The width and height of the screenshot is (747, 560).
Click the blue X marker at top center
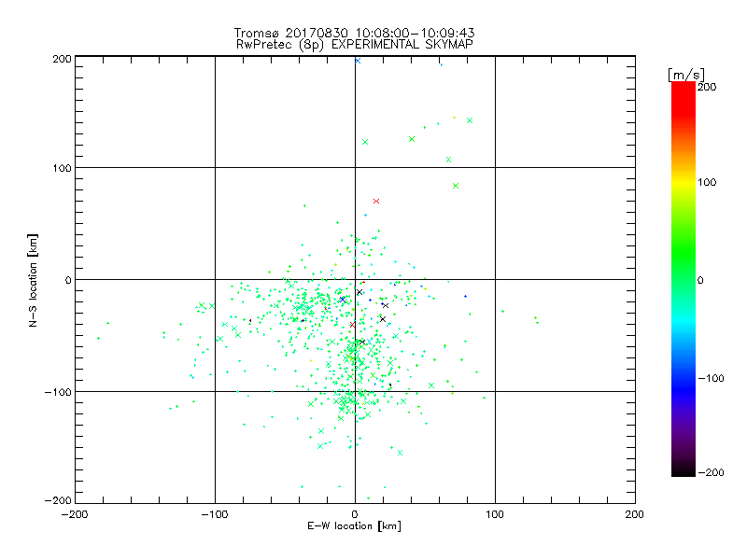click(358, 61)
